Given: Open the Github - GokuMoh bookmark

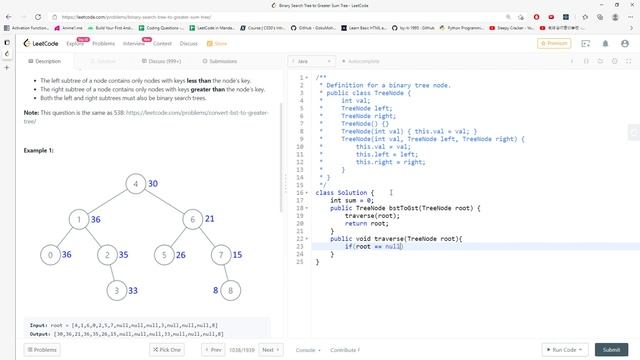Looking at the screenshot, I should coord(313,28).
